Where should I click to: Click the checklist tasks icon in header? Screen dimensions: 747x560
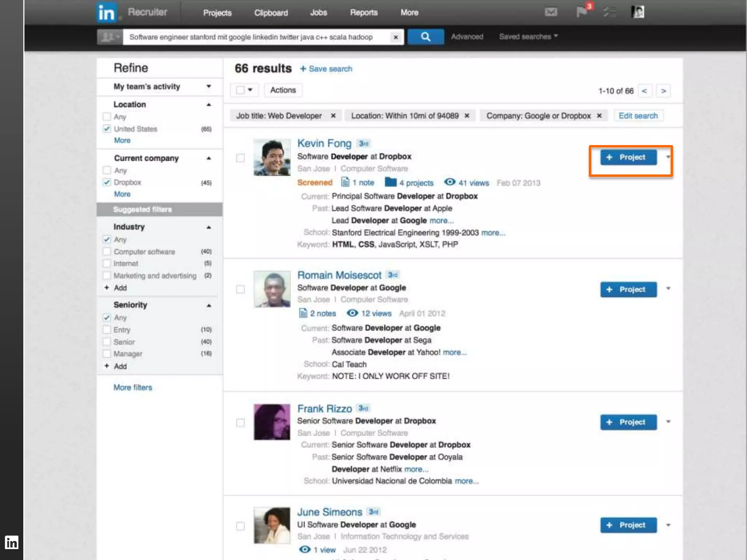609,12
